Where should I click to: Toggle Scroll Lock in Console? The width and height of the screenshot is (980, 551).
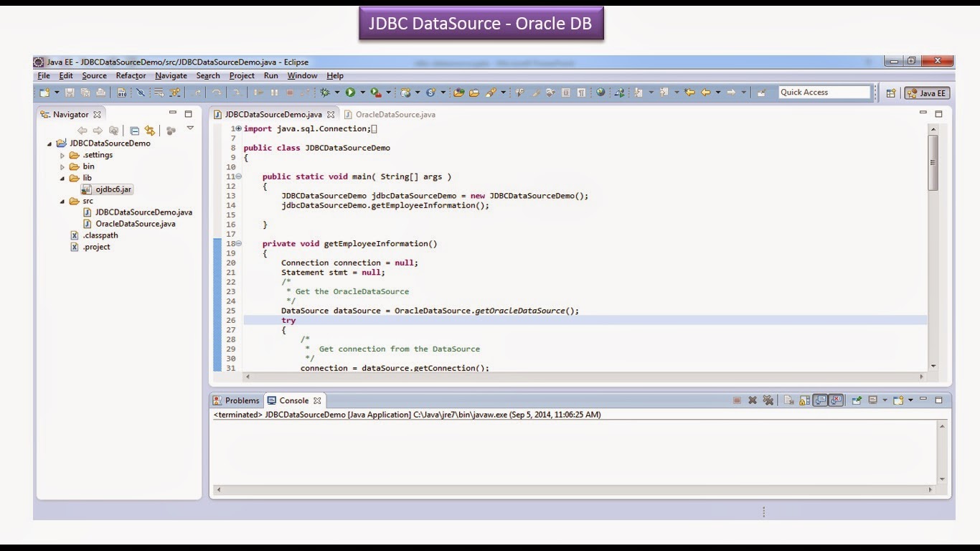click(x=804, y=400)
